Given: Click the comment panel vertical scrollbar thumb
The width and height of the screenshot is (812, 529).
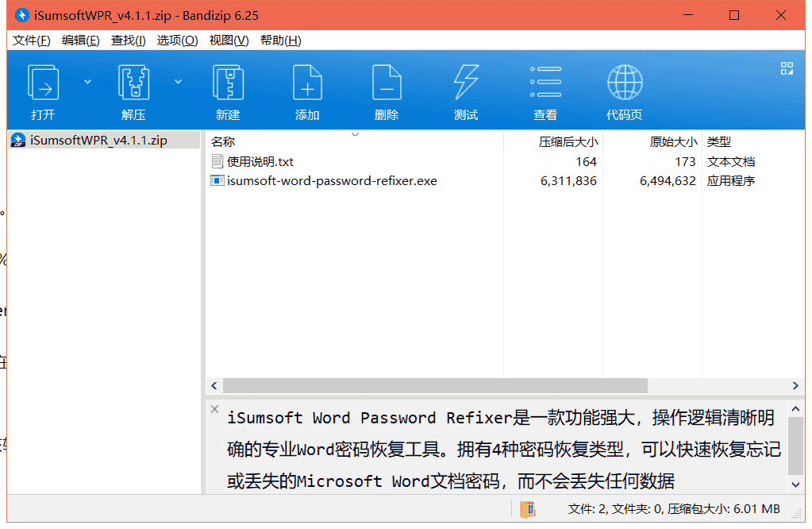Looking at the screenshot, I should tap(795, 446).
